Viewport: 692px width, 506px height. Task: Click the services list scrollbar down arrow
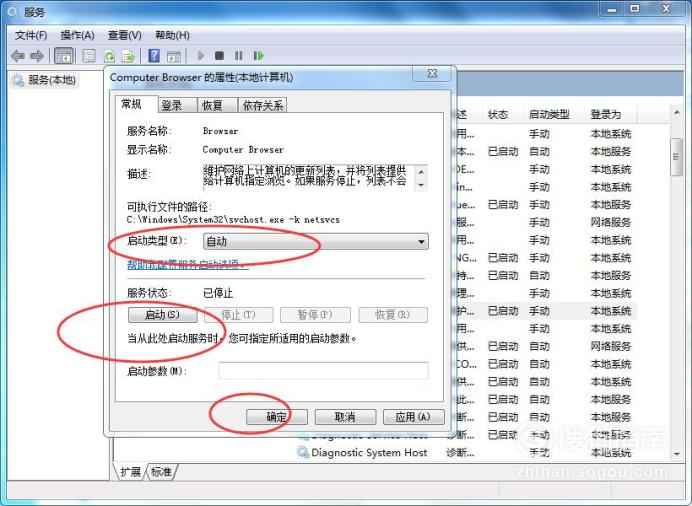pyautogui.click(x=677, y=454)
